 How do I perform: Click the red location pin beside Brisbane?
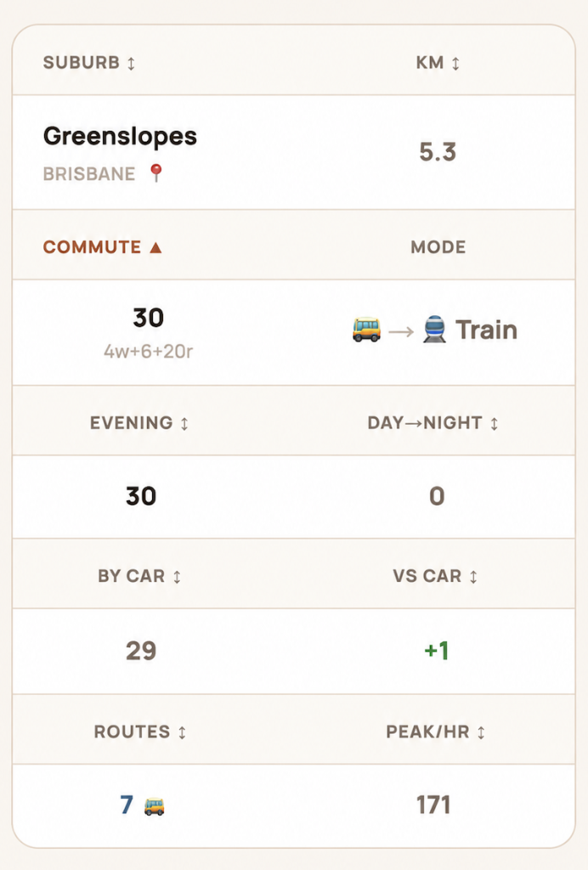[155, 173]
